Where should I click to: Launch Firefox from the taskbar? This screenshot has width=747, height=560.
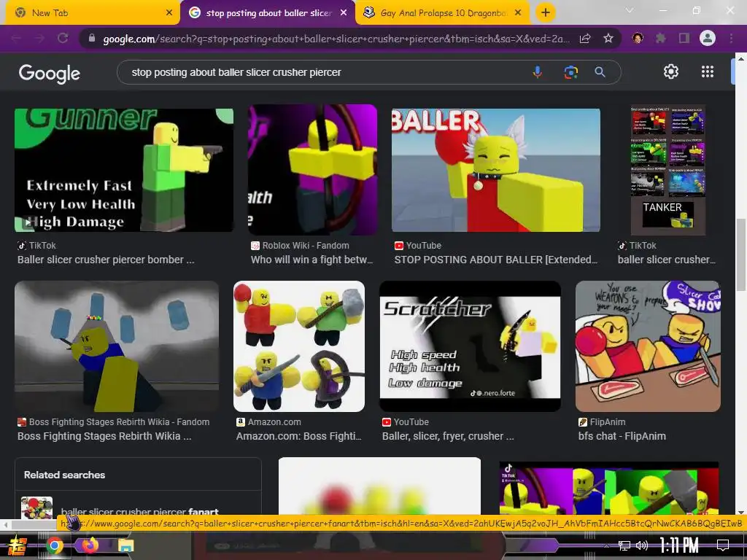[90, 545]
